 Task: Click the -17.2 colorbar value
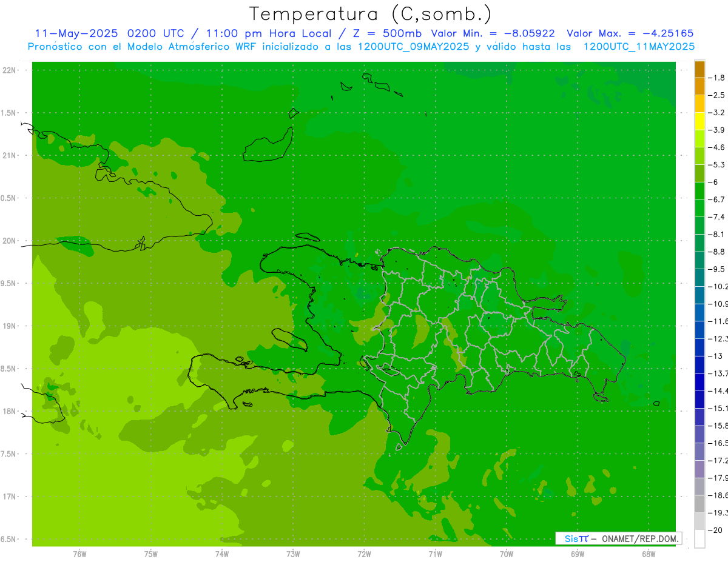point(718,460)
